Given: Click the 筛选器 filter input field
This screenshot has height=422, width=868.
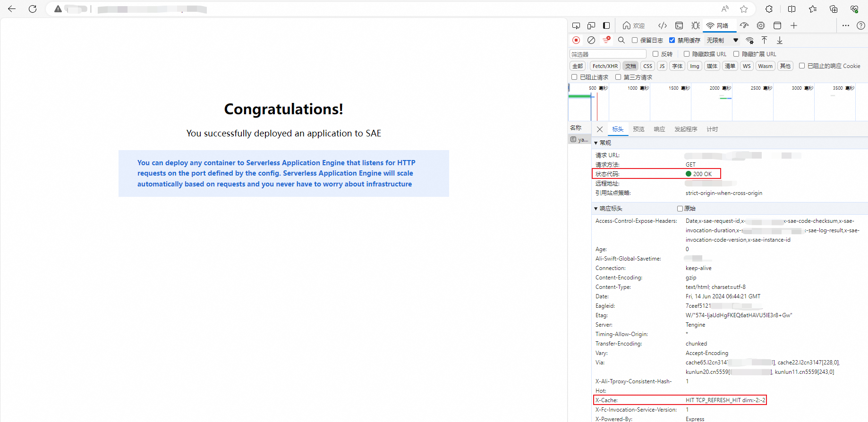Looking at the screenshot, I should [608, 54].
